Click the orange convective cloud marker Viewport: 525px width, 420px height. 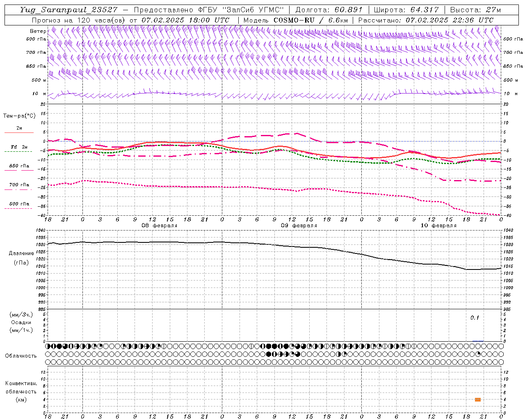[x=477, y=399]
